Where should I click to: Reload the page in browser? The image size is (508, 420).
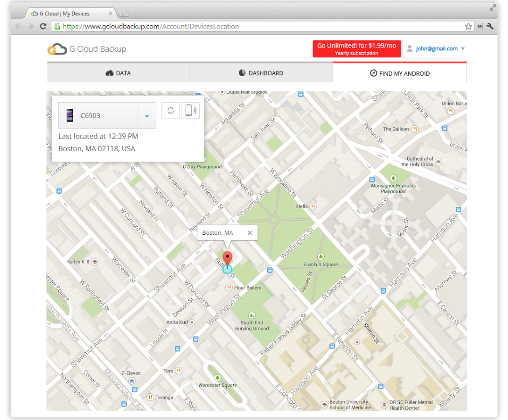[43, 26]
